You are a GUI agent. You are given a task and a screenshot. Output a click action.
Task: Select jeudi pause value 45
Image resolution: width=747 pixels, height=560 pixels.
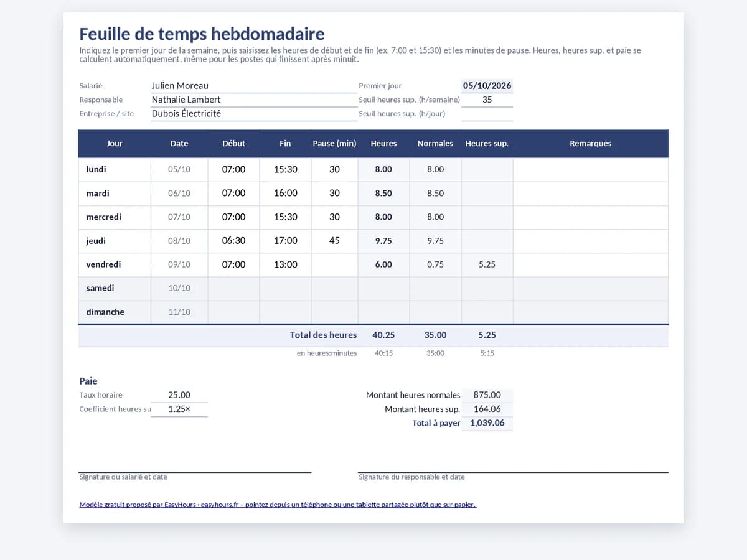coord(334,241)
